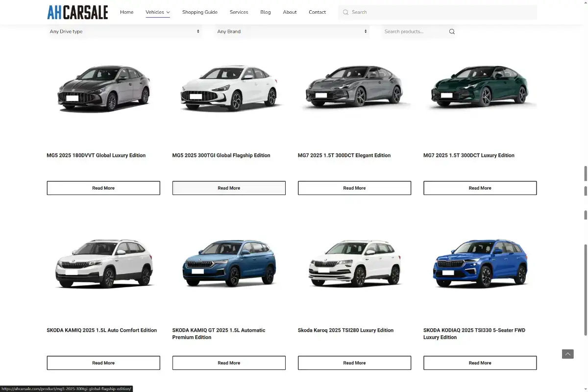This screenshot has height=392, width=588.
Task: Open the white SKODA KAMIQ car image
Action: click(103, 263)
